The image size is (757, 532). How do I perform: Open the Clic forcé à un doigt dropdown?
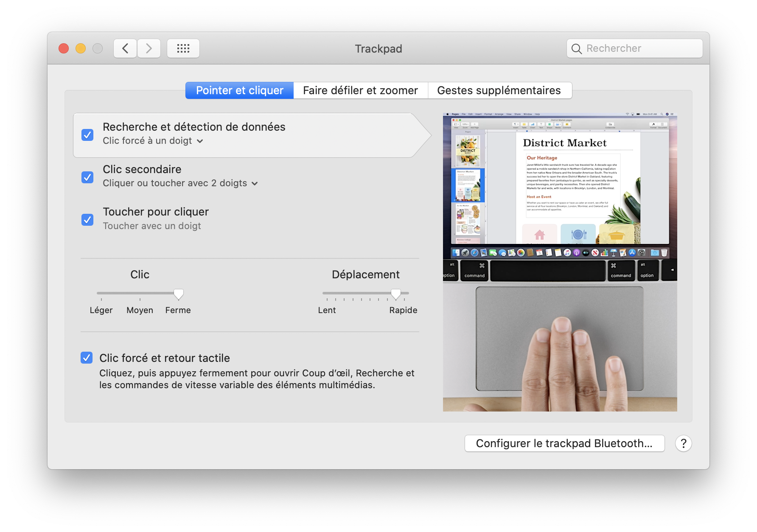coord(153,141)
